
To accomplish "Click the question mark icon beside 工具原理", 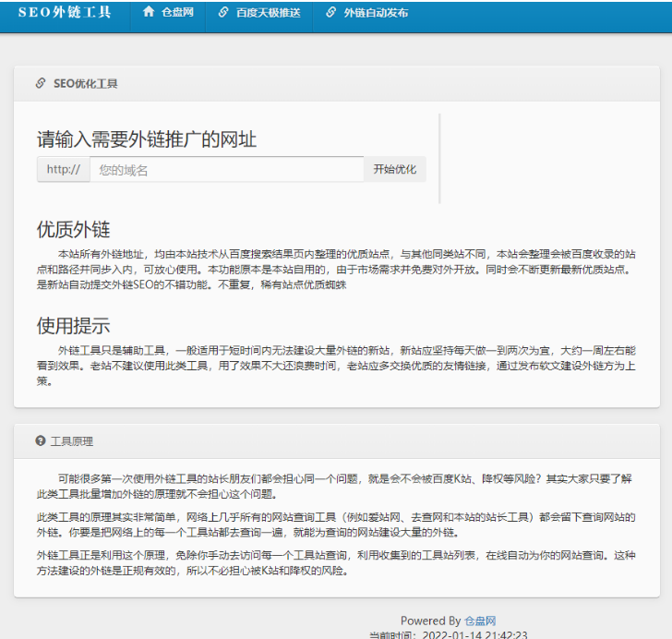I will tap(41, 440).
